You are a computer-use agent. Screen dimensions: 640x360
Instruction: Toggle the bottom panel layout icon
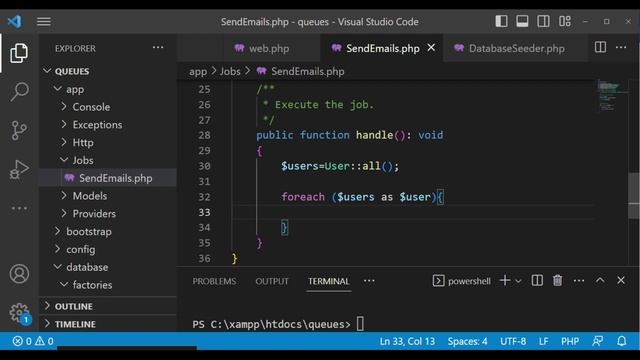click(522, 21)
